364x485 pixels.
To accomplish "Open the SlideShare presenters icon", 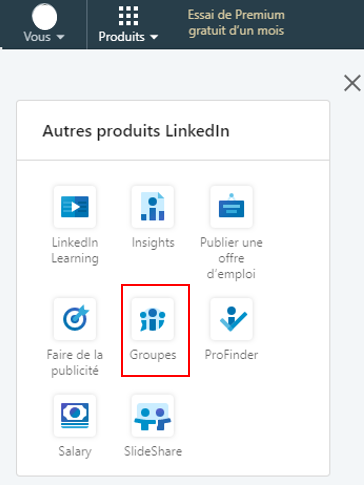I will pos(153,416).
